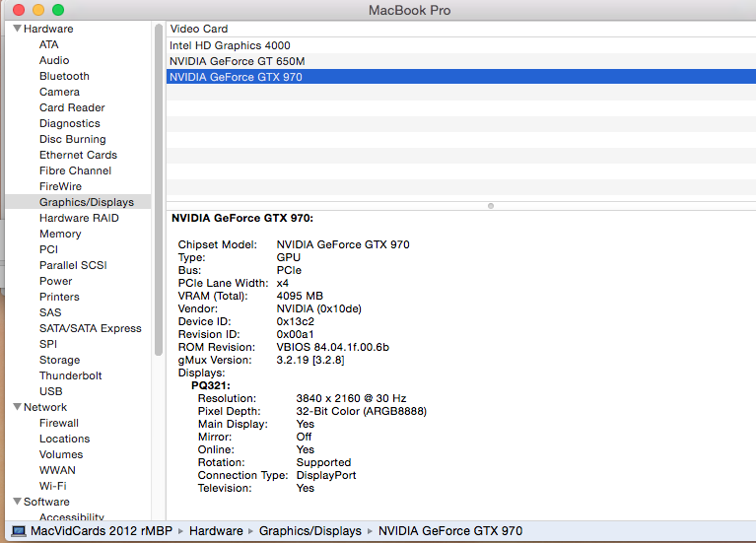Select Audio in the sidebar

pos(54,60)
